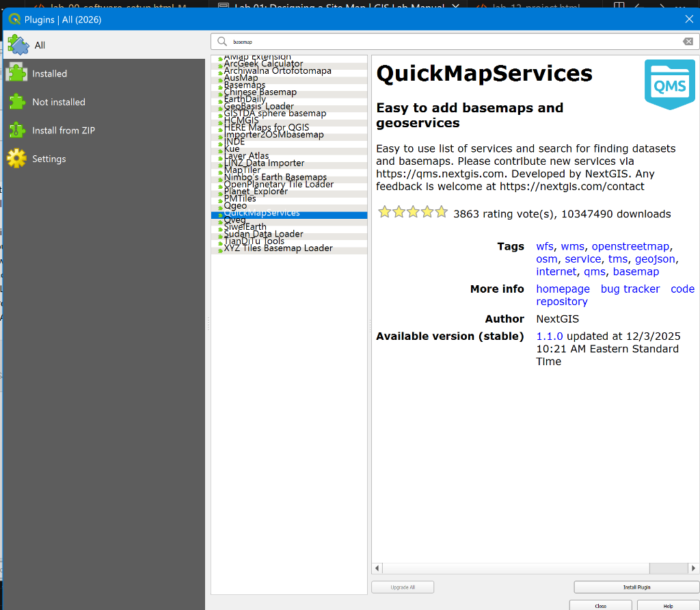
Task: Click the right arrow of the horizontal scrollbar
Action: pos(693,568)
